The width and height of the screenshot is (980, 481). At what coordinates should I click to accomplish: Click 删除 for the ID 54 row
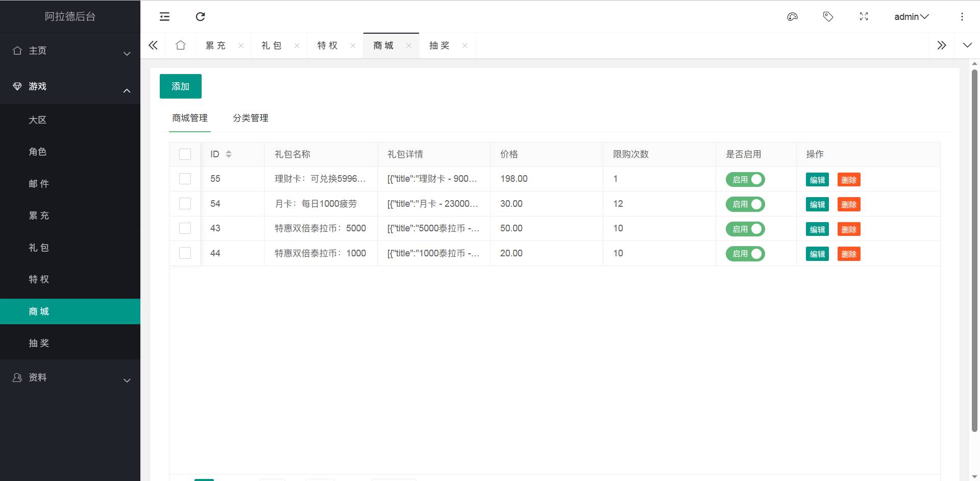849,204
